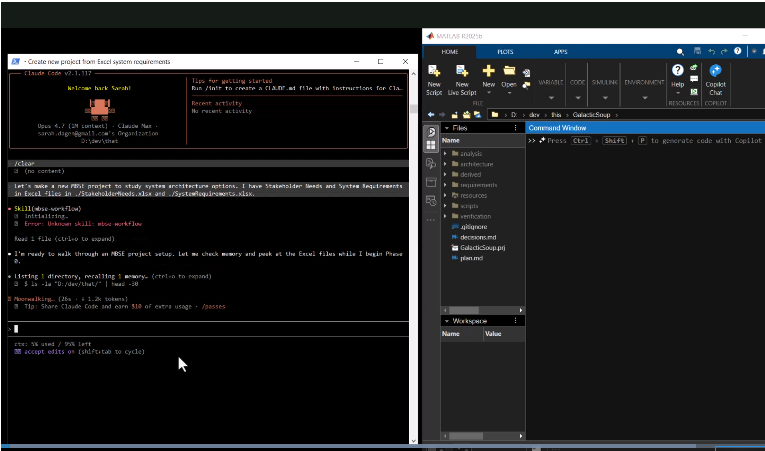Expand the resources folder
This screenshot has width=765, height=451.
(445, 195)
